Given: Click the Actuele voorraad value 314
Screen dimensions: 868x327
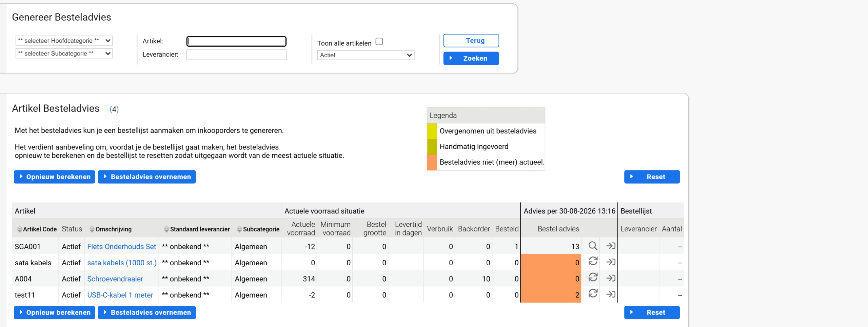Looking at the screenshot, I should tap(309, 279).
